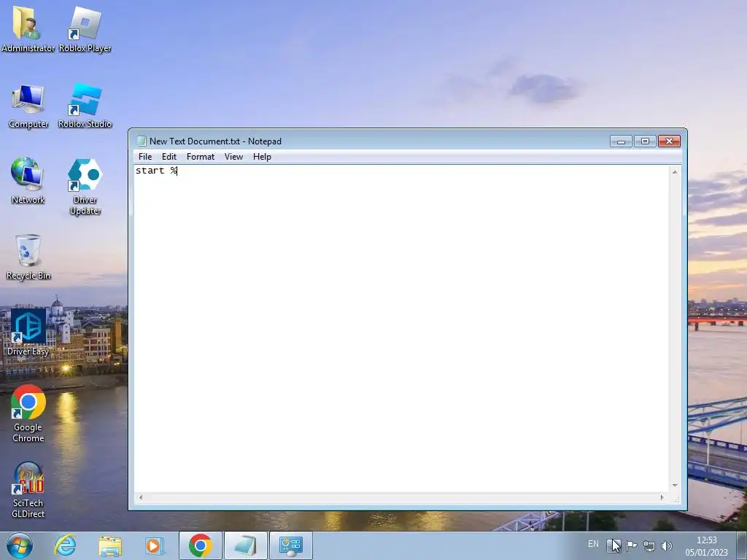747x560 pixels.
Task: Select the Network desktop icon
Action: coord(28,181)
